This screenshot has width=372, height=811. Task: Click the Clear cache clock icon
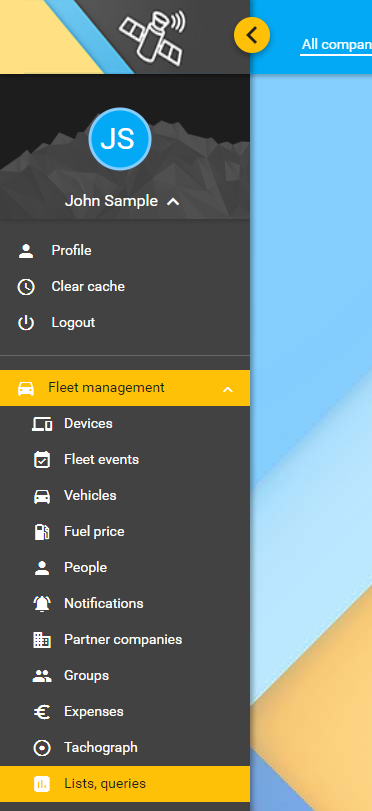point(26,287)
